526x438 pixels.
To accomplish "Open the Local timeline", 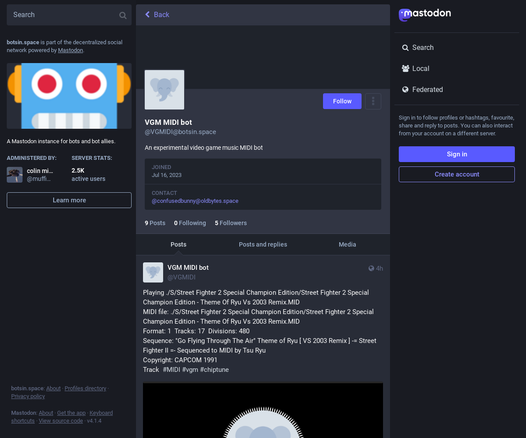I will click(x=416, y=68).
